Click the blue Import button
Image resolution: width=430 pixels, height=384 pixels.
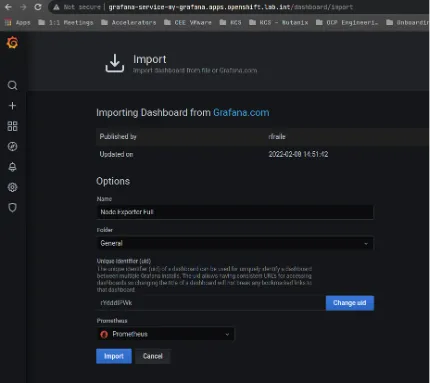point(114,356)
